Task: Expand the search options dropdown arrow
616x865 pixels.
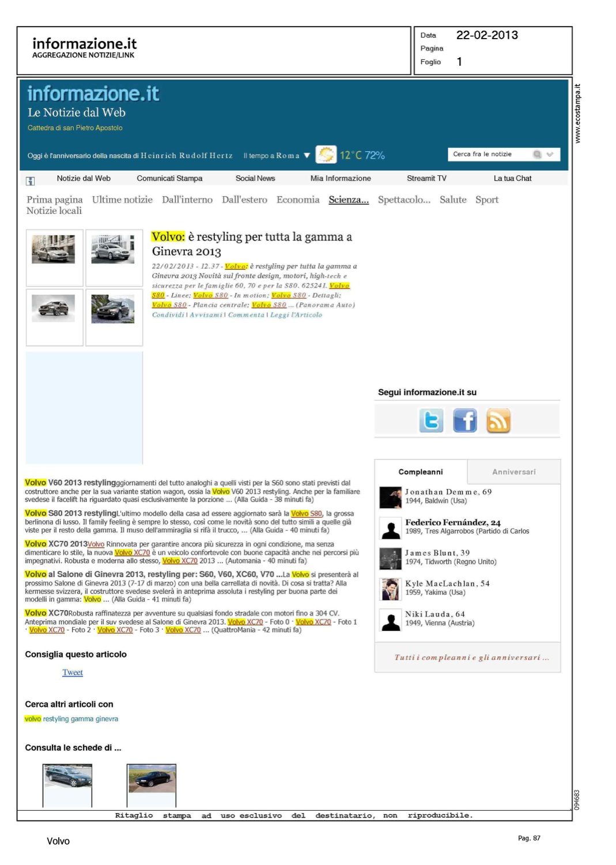Action: (x=550, y=154)
